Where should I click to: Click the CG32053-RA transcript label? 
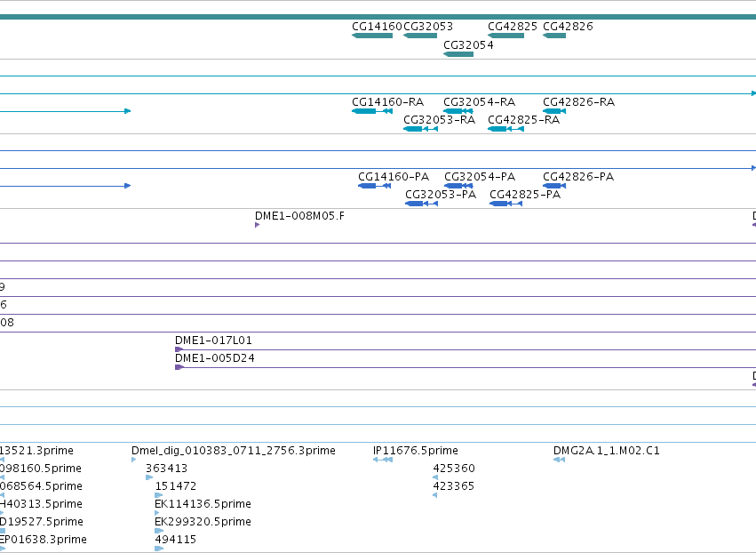(x=439, y=120)
